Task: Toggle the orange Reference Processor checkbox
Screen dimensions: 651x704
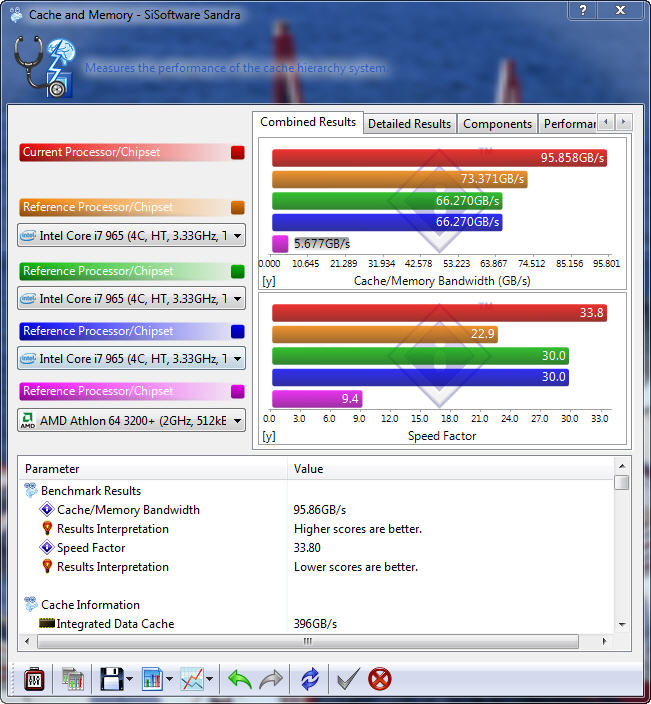Action: tap(238, 207)
